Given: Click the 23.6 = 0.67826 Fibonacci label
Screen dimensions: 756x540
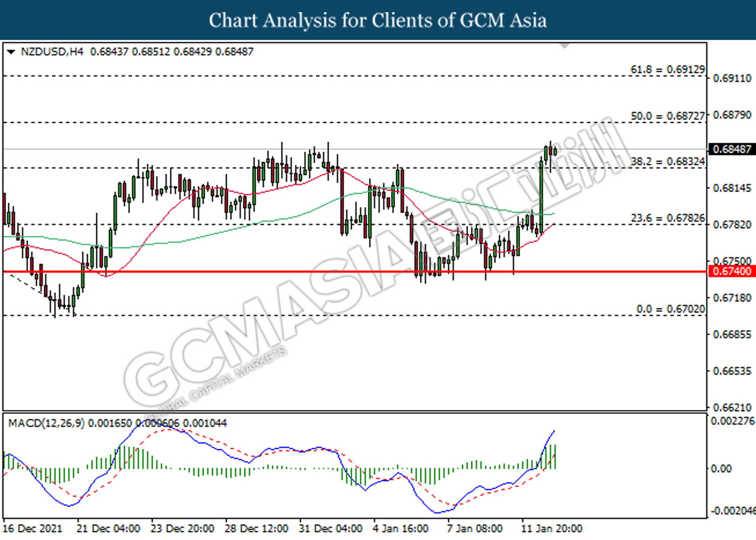Looking at the screenshot, I should click(x=668, y=218).
